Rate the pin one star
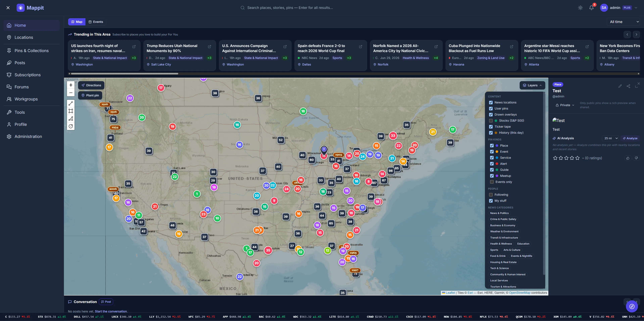This screenshot has height=321, width=644. tap(555, 158)
